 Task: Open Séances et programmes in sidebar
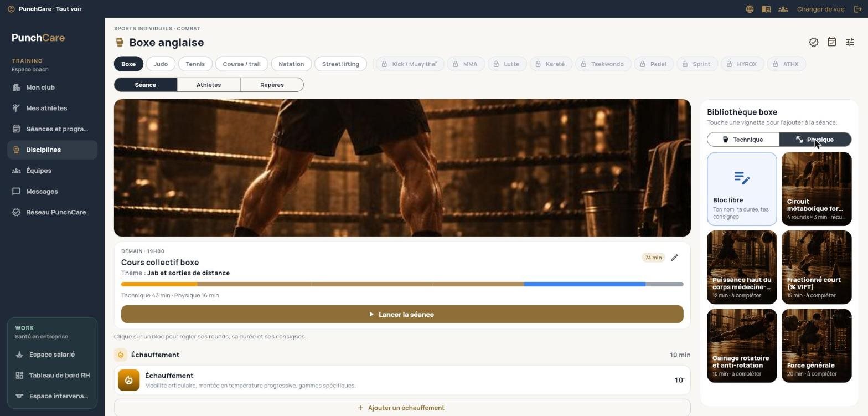[53, 129]
